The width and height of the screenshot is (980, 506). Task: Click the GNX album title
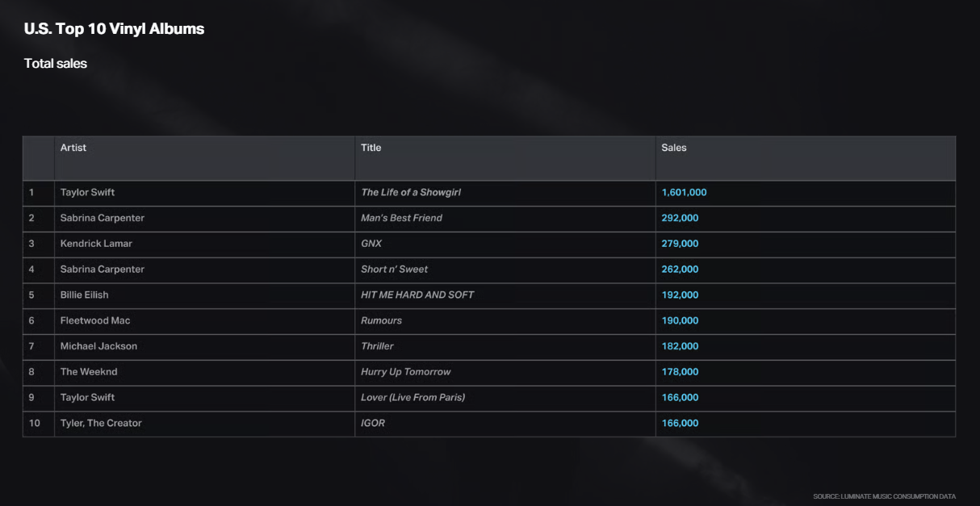coord(371,244)
